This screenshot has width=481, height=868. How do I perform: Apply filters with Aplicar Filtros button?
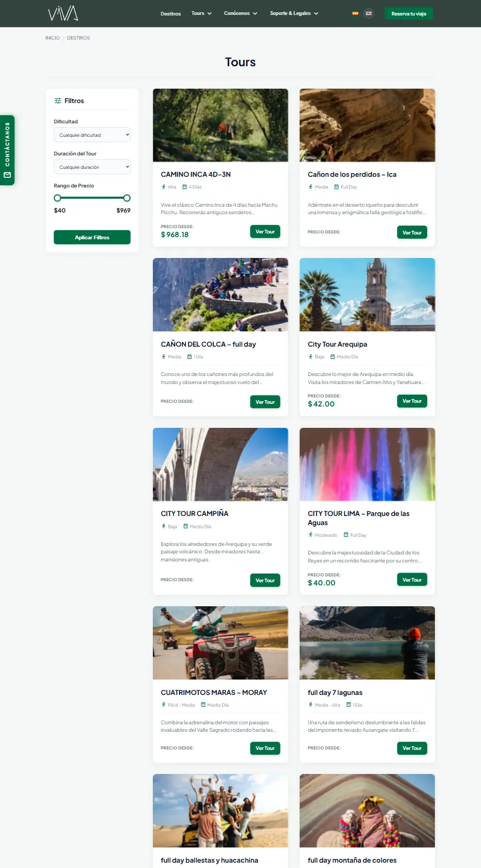point(92,237)
